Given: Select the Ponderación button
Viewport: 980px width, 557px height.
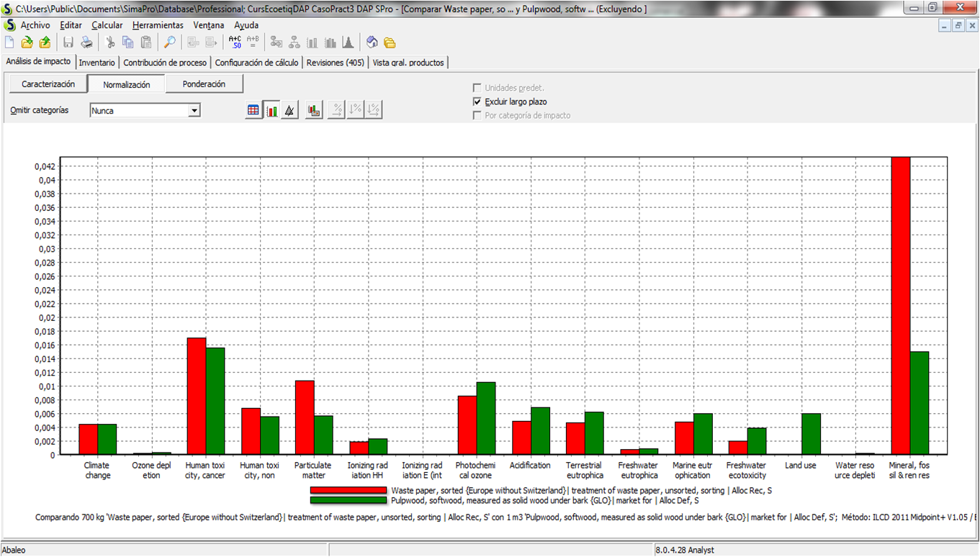Looking at the screenshot, I should [x=204, y=84].
